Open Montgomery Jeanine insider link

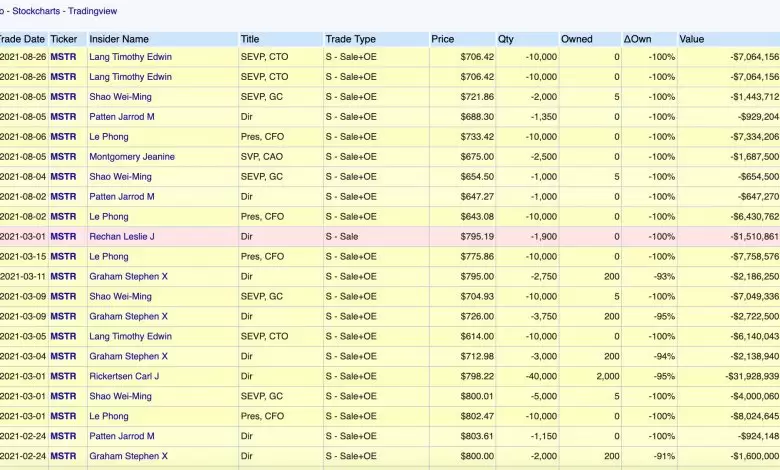pyautogui.click(x=131, y=157)
